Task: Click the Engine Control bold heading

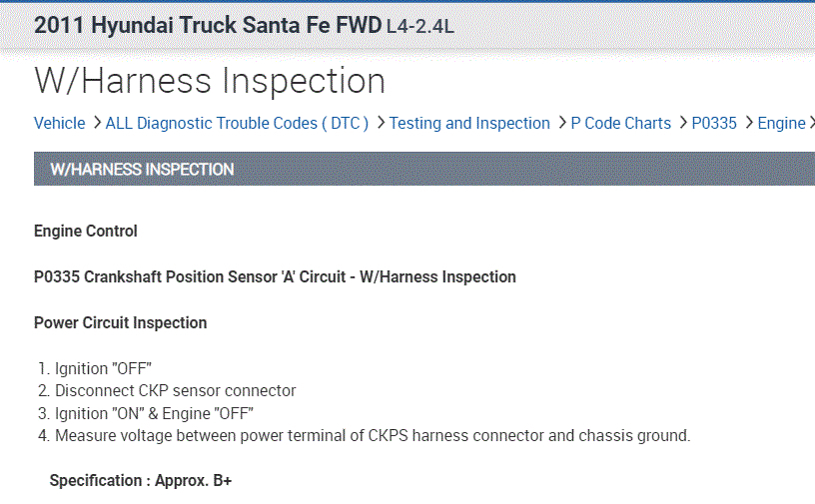Action: 86,232
